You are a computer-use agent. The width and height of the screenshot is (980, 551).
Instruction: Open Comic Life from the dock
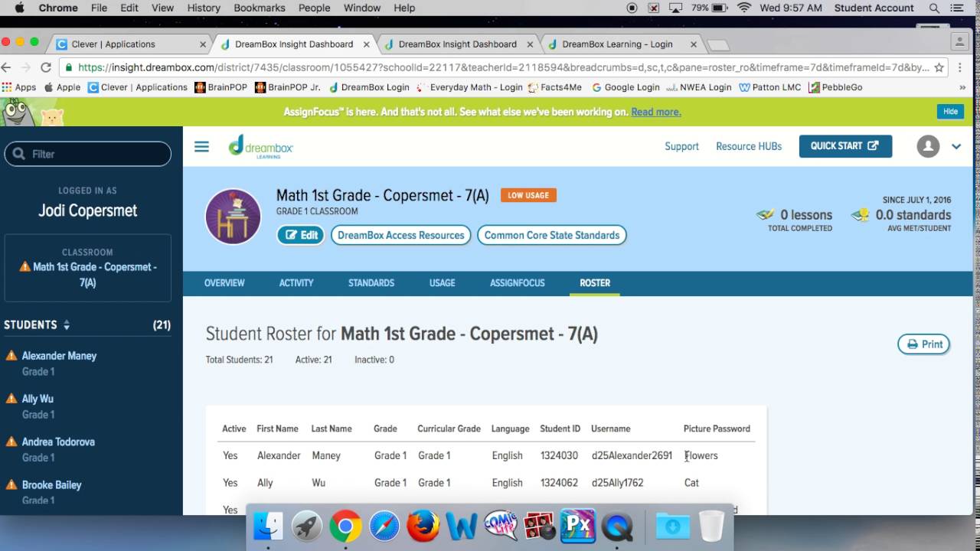pos(501,526)
